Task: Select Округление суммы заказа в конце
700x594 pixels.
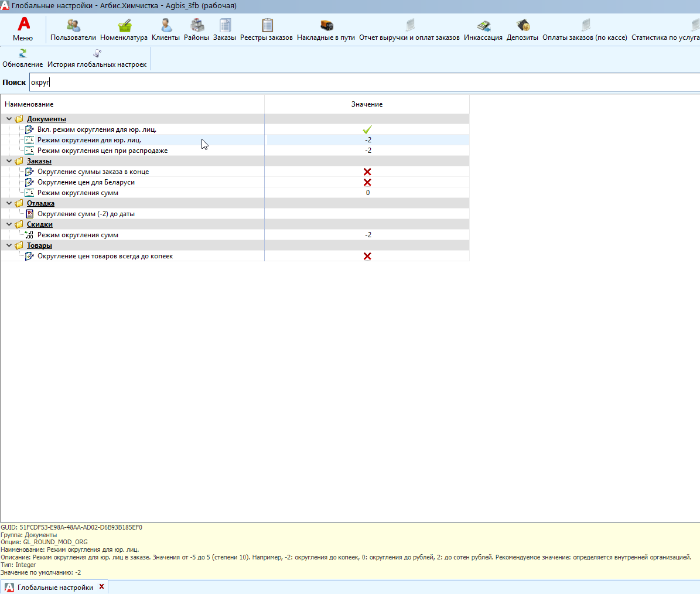Action: tap(93, 172)
